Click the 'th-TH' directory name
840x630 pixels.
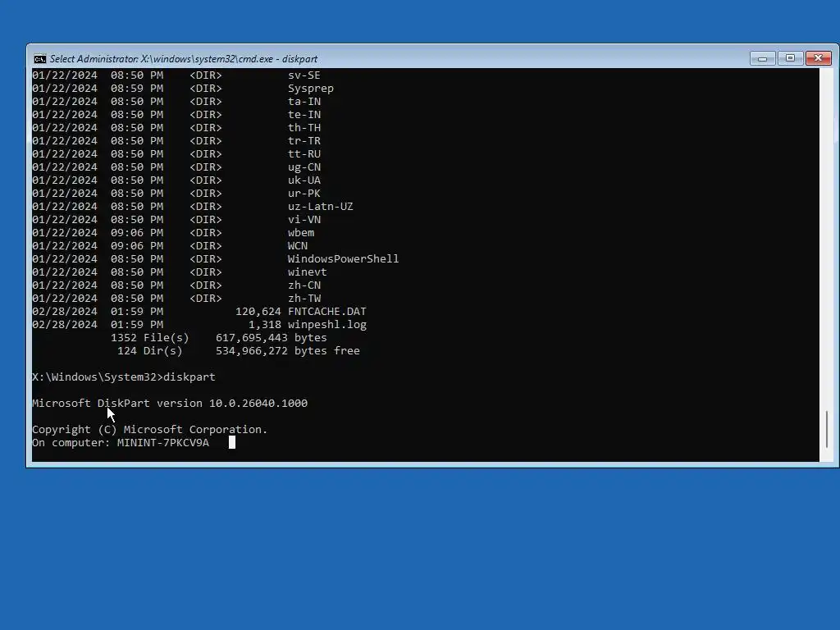point(304,127)
